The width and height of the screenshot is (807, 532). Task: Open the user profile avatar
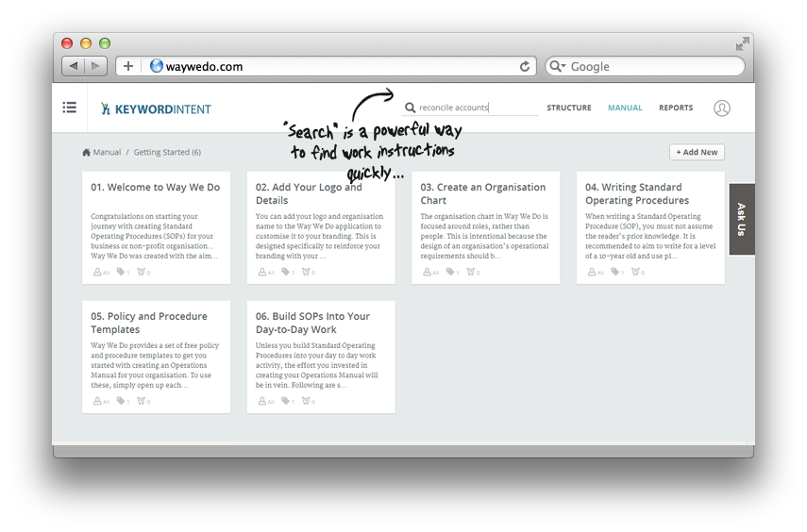pyautogui.click(x=721, y=108)
